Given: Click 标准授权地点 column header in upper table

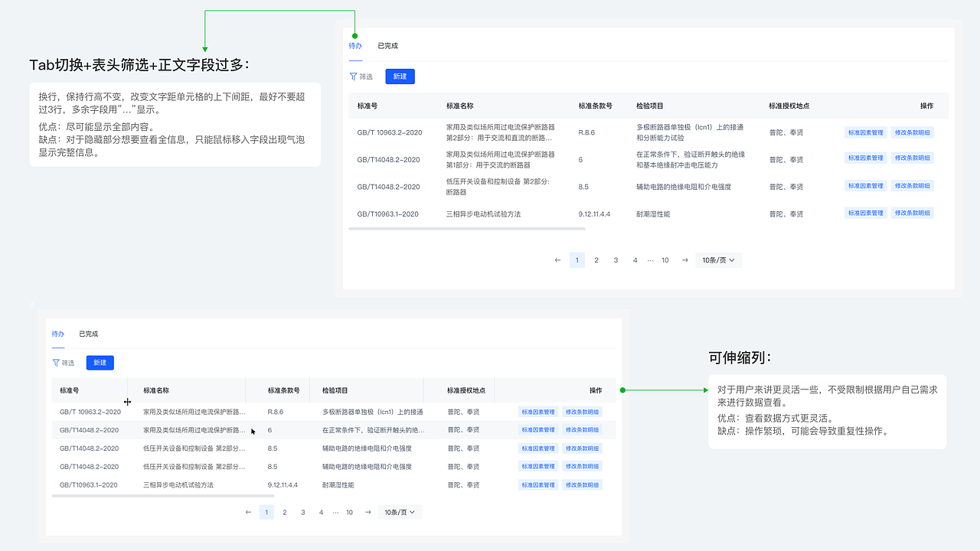Looking at the screenshot, I should click(789, 106).
